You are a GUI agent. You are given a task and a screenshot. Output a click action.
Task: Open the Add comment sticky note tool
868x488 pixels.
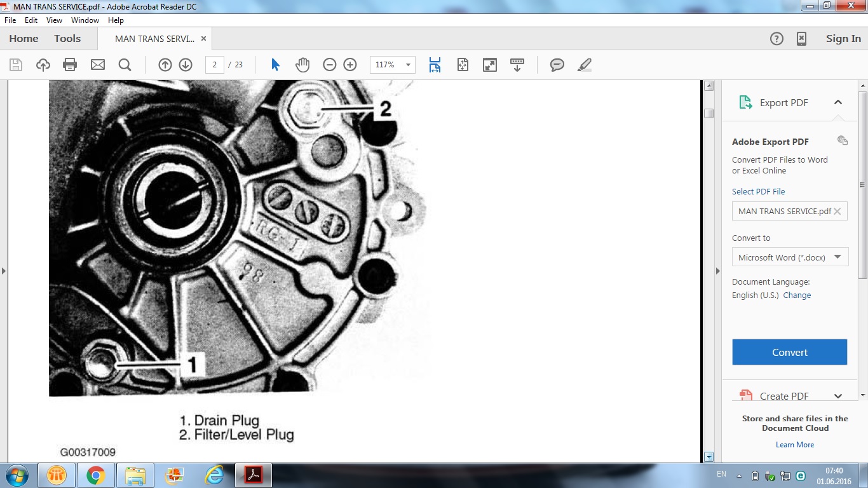pos(557,65)
